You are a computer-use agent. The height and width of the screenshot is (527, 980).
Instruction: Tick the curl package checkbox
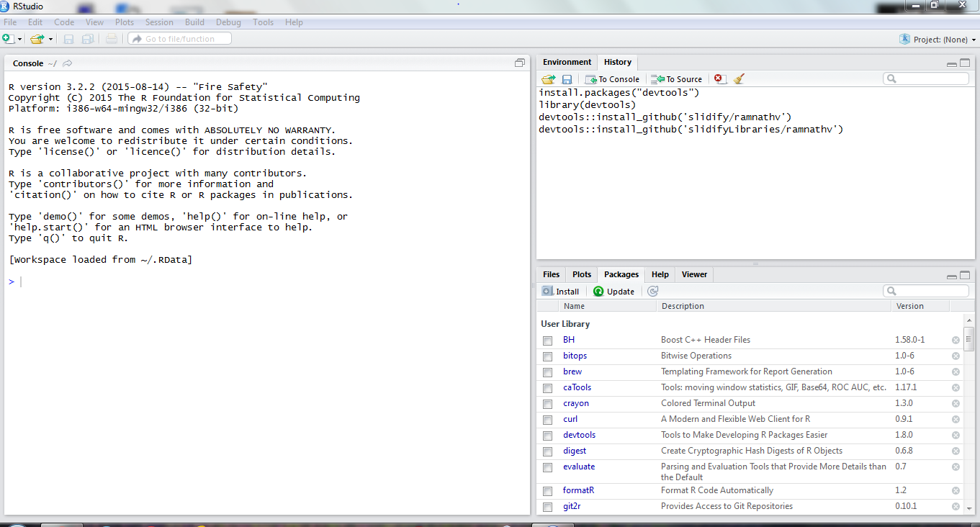(x=548, y=420)
